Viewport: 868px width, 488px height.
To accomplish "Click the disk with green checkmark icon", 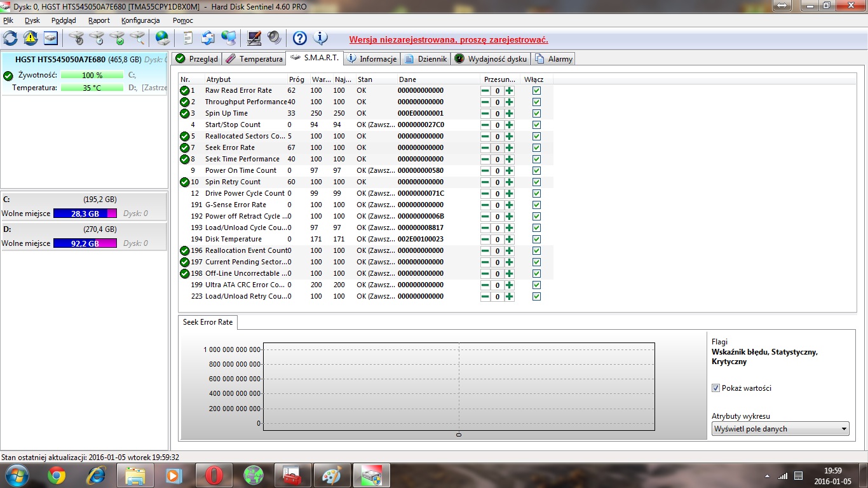I will pos(117,38).
